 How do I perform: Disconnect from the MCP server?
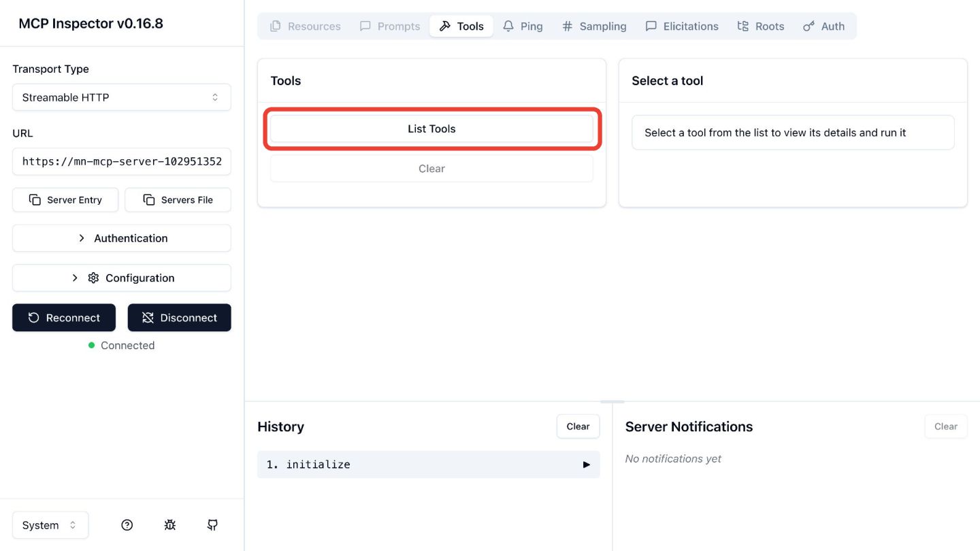tap(179, 318)
